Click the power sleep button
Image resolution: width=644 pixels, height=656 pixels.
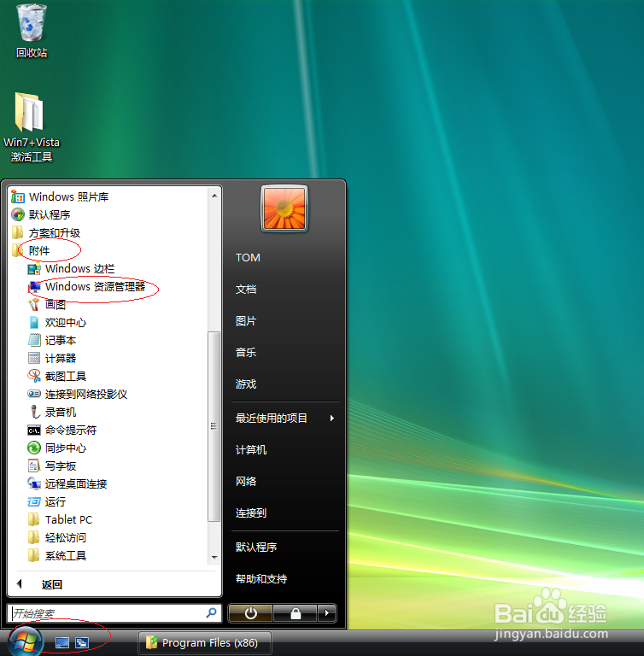point(250,613)
